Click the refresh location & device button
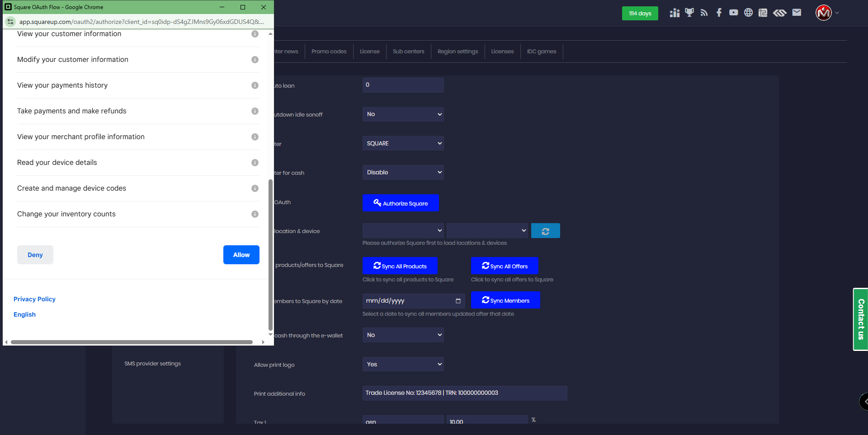Viewport: 868px width, 435px height. (x=545, y=231)
